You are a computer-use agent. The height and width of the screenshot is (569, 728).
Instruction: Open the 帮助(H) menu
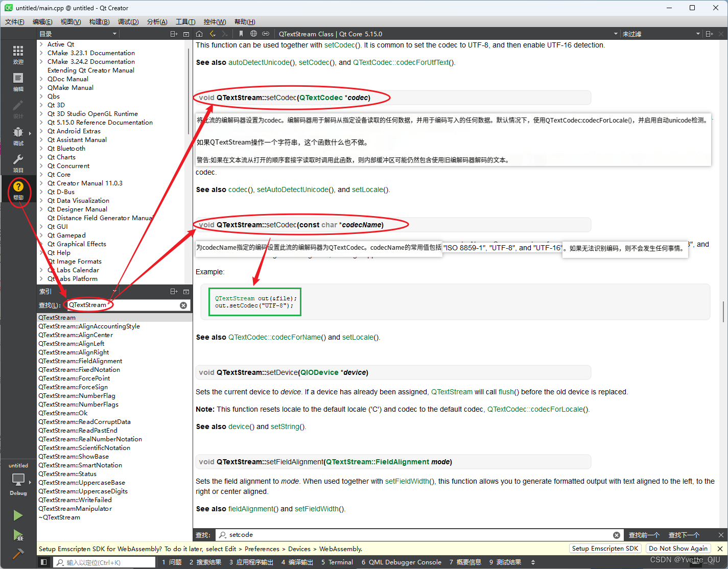245,21
